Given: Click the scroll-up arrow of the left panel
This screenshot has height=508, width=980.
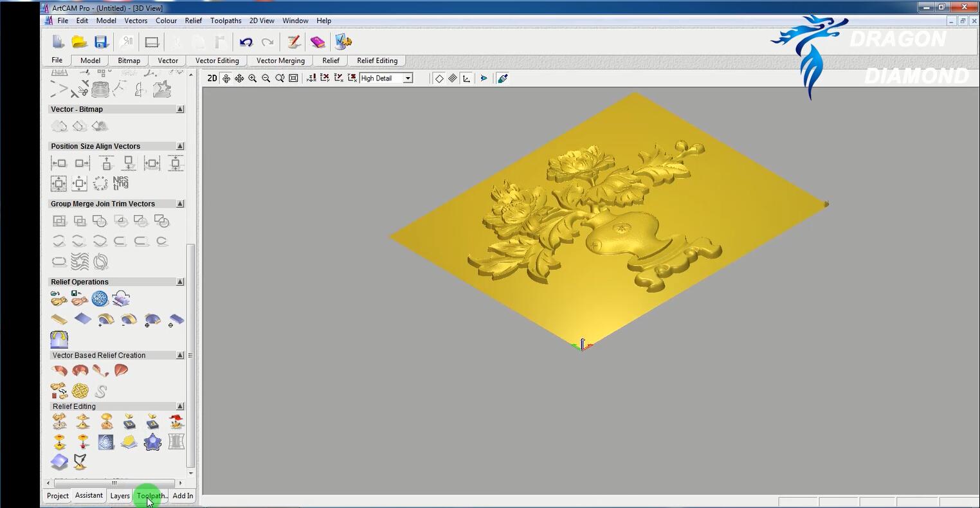Looking at the screenshot, I should (x=190, y=75).
